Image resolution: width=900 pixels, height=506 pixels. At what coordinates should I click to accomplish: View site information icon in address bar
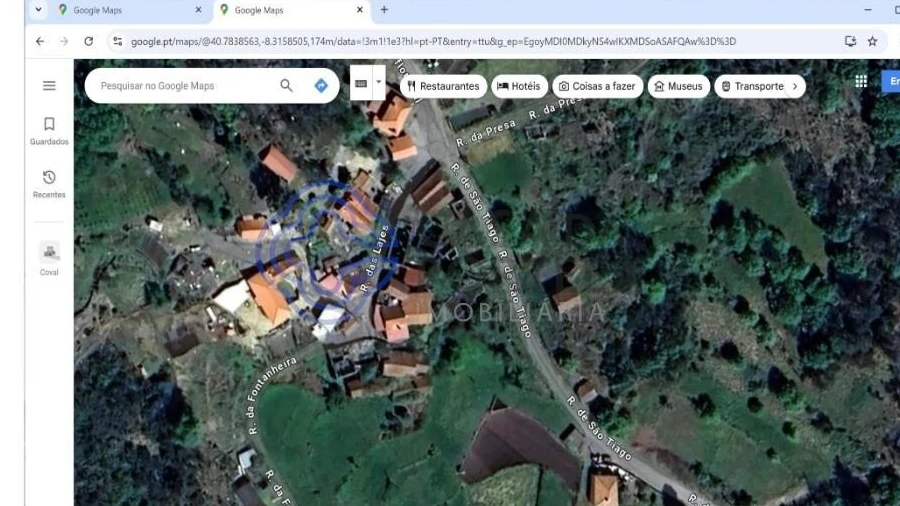click(117, 41)
